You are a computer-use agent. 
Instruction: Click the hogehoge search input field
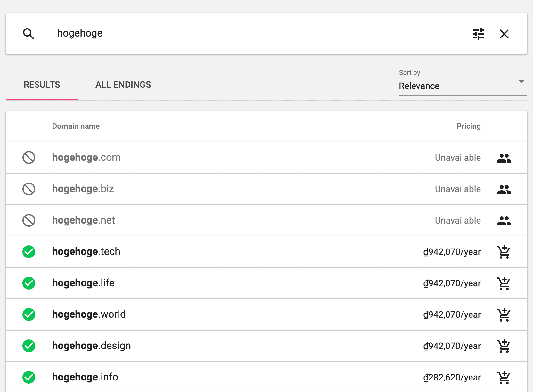pyautogui.click(x=256, y=33)
